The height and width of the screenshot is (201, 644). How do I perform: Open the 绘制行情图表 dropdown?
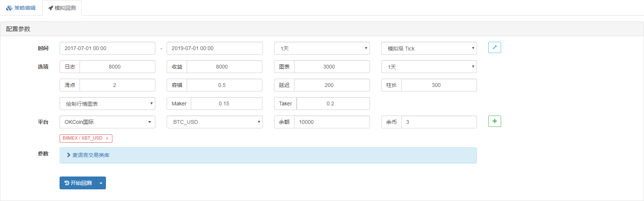tap(107, 104)
